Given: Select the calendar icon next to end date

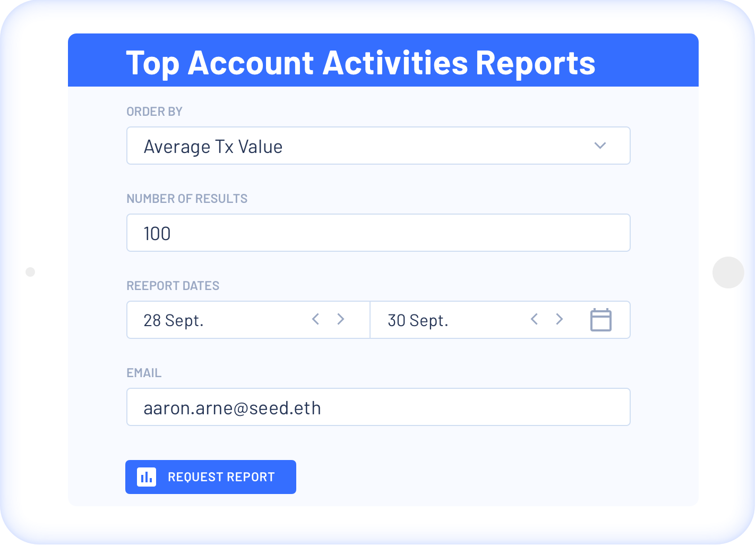Looking at the screenshot, I should [x=600, y=319].
